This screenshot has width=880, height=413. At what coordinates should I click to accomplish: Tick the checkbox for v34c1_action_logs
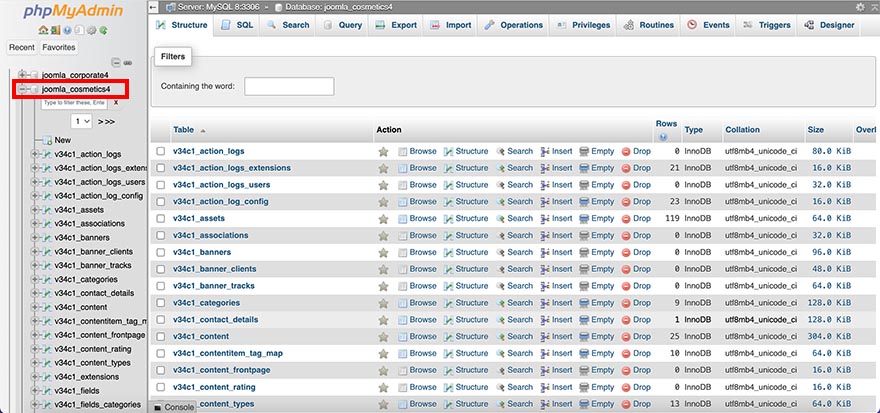[x=160, y=152]
